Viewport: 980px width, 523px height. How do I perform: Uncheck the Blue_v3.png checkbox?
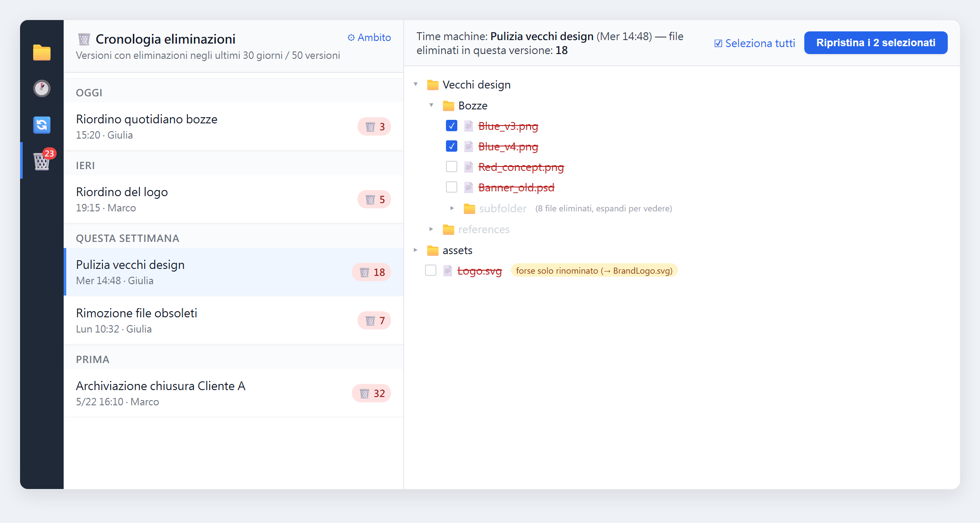click(x=452, y=126)
